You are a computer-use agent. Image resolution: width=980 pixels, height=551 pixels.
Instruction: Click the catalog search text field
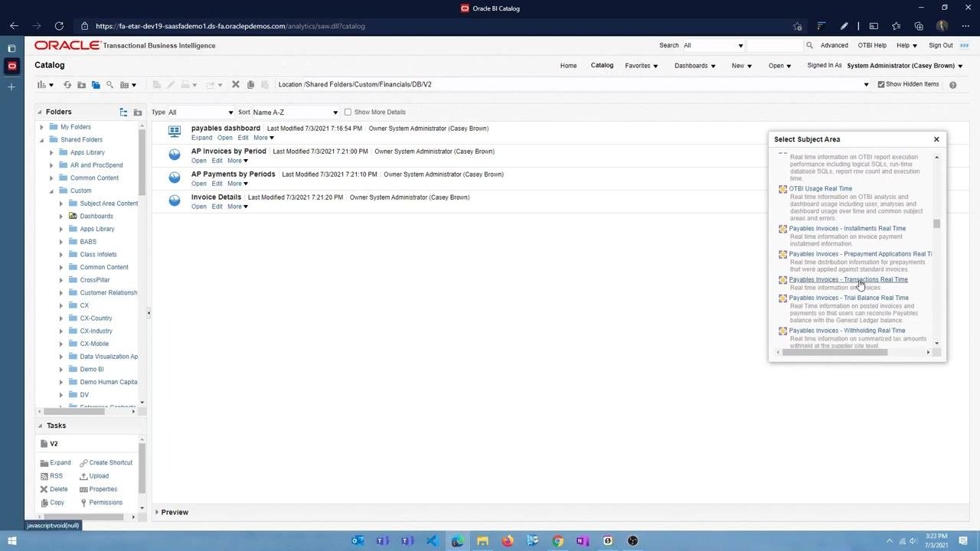(775, 45)
